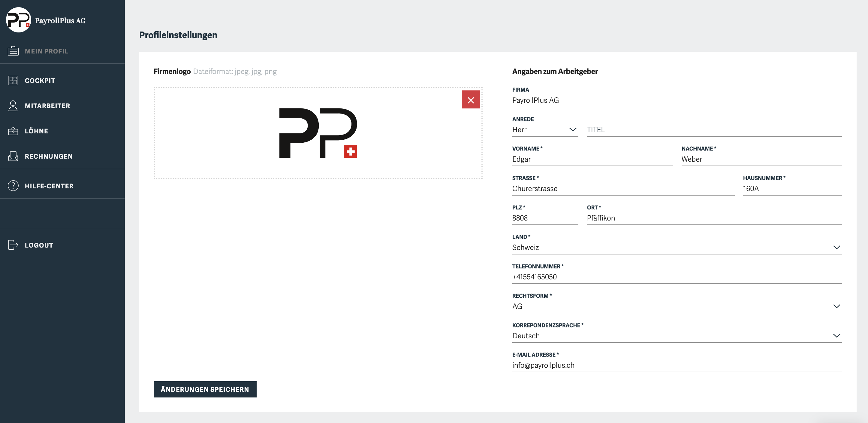Click the Firma field with PayrollPlus AG
868x423 pixels.
point(677,101)
